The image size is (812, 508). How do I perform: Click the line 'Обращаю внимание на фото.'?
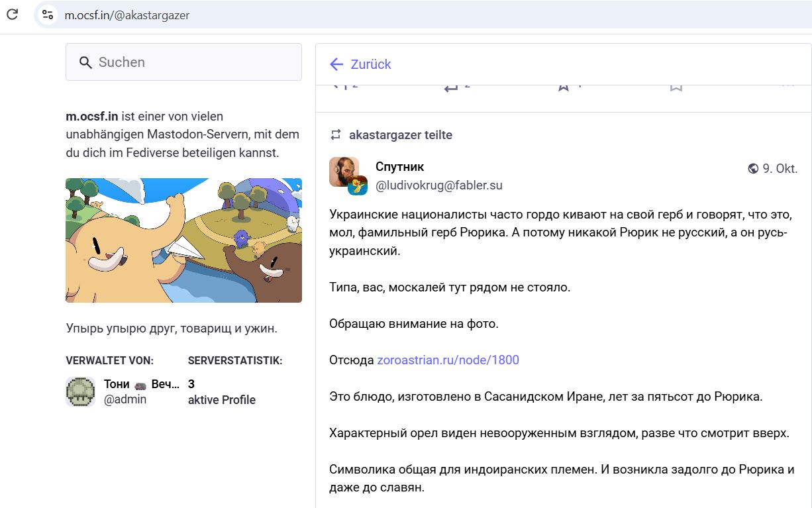414,323
